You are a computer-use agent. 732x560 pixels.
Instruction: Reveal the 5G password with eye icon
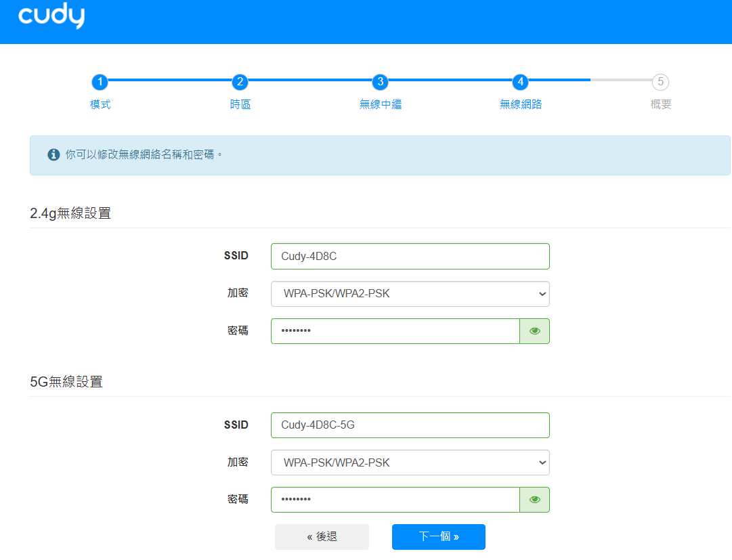534,500
